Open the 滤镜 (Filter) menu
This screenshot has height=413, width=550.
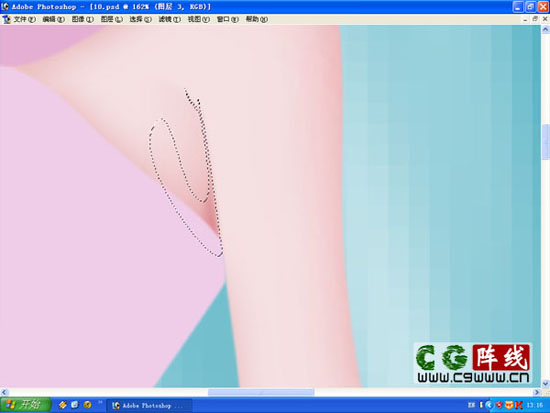(x=170, y=20)
